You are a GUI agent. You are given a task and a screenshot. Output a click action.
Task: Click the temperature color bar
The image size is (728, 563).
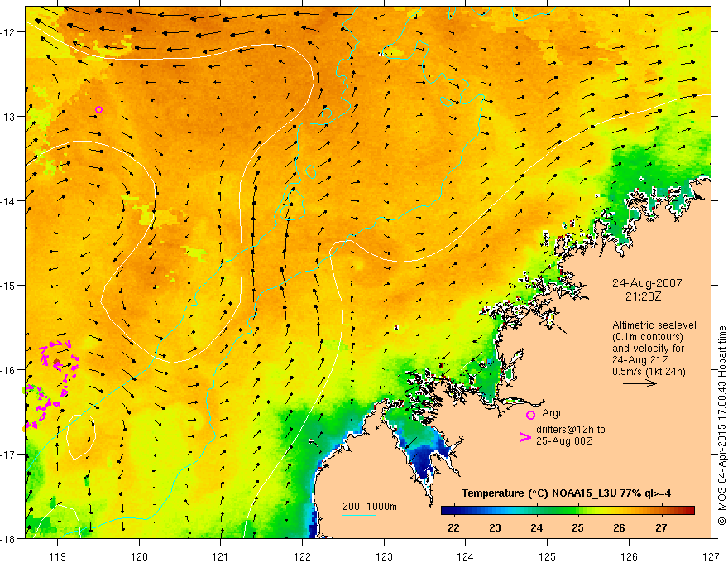568,510
